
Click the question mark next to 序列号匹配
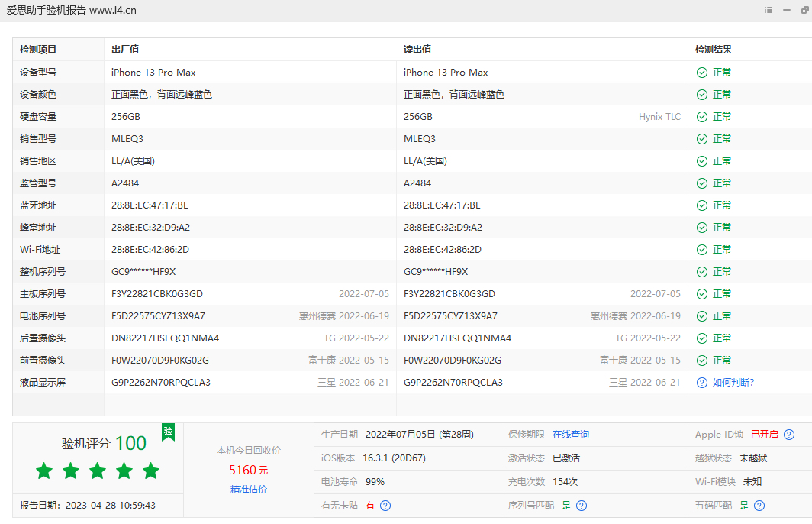pyautogui.click(x=581, y=505)
